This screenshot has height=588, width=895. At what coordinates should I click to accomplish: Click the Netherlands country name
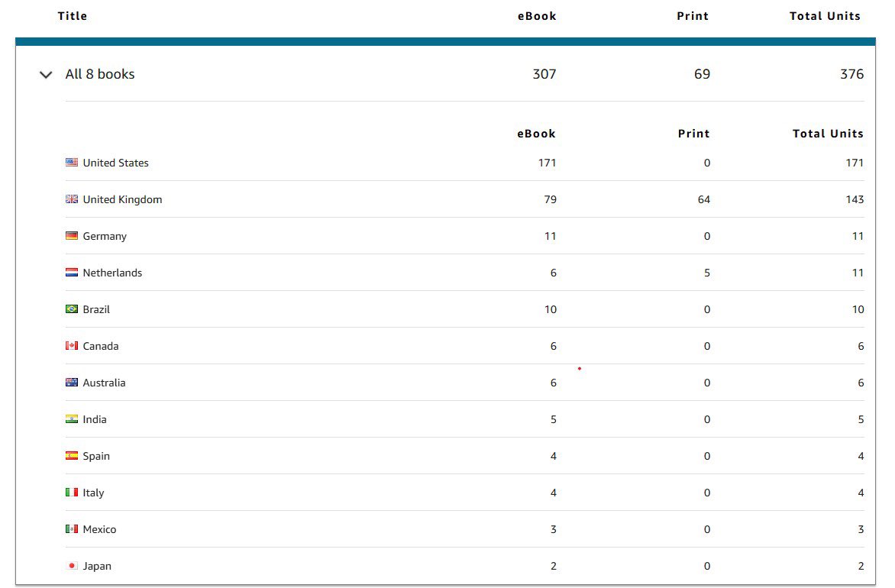click(x=112, y=273)
